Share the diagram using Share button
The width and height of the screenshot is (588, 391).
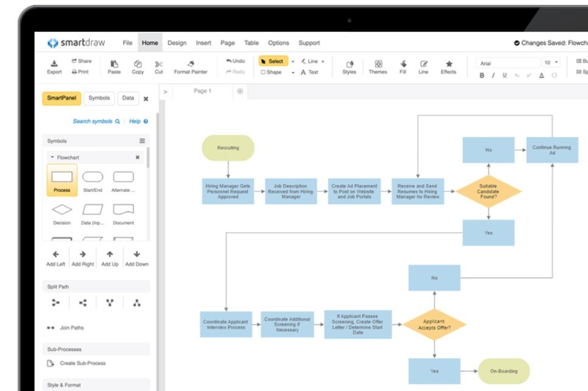point(82,61)
